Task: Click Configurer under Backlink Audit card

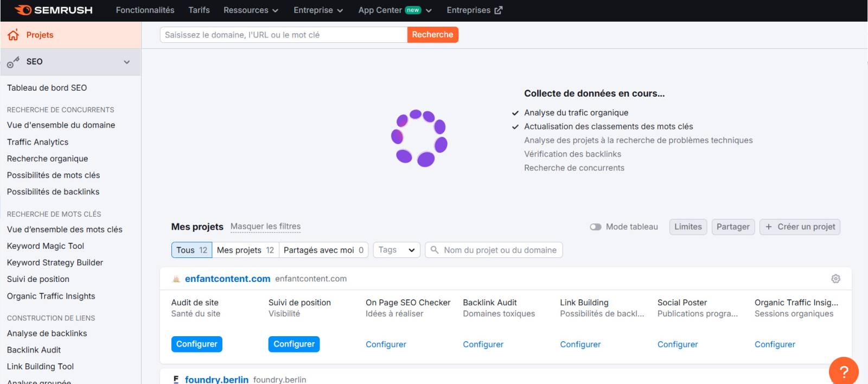Action: pos(483,344)
